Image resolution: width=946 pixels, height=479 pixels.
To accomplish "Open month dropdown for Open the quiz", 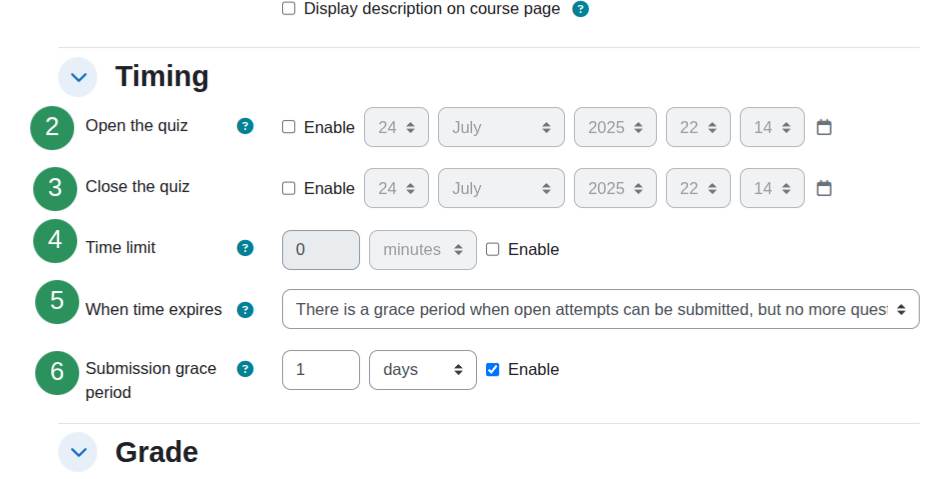I will [501, 127].
